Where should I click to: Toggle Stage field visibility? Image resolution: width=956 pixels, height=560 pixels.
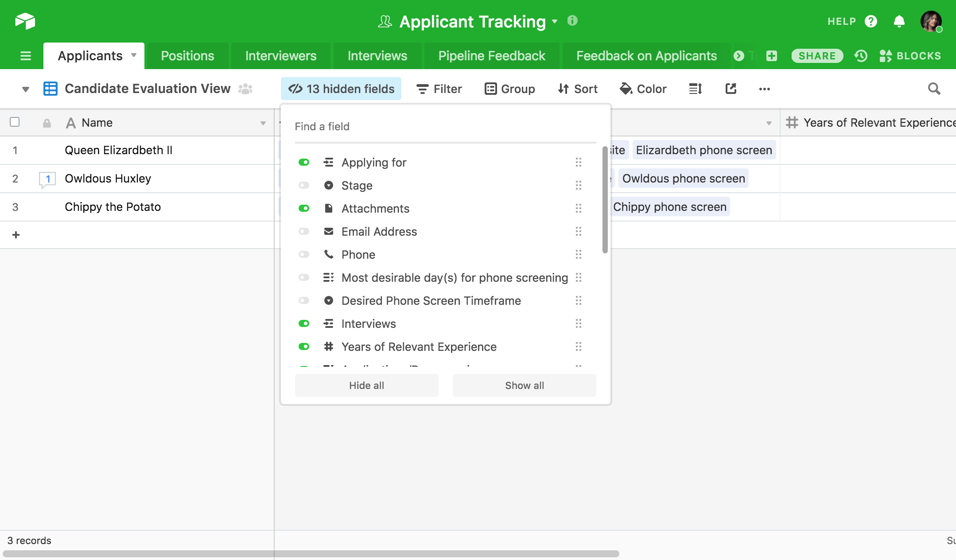pos(304,185)
